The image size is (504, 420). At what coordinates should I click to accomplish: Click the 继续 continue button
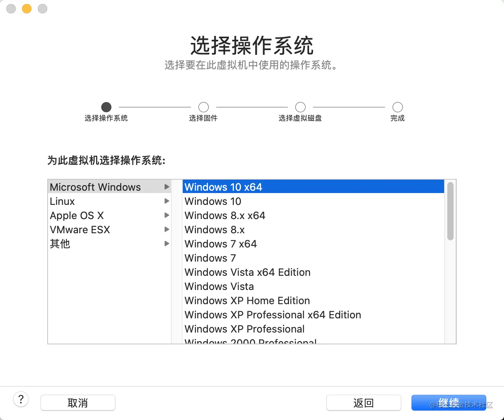[x=449, y=403]
